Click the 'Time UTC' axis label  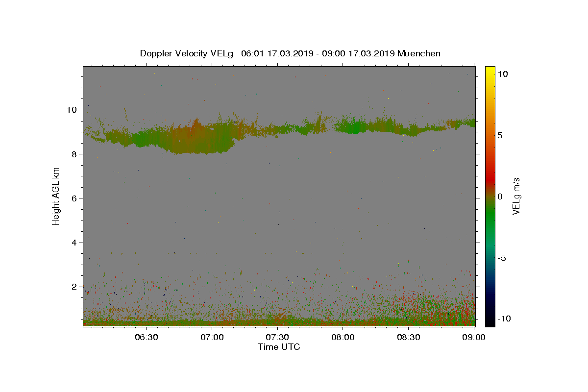pos(279,347)
